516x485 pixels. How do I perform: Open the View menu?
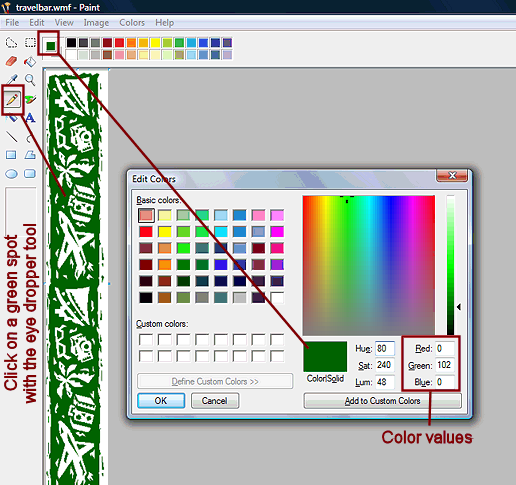coord(64,23)
